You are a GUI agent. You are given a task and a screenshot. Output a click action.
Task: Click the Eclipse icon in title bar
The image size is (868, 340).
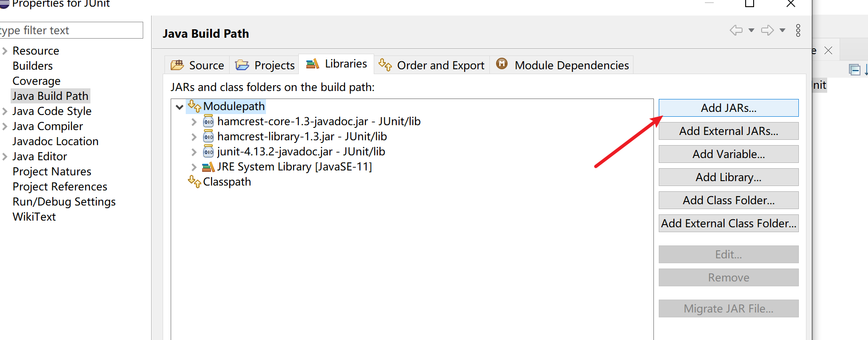[x=4, y=4]
